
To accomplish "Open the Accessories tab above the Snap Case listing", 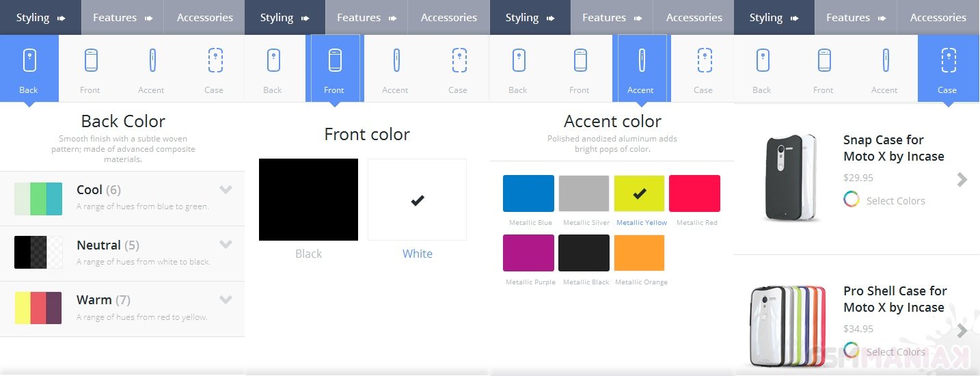I will (x=938, y=17).
